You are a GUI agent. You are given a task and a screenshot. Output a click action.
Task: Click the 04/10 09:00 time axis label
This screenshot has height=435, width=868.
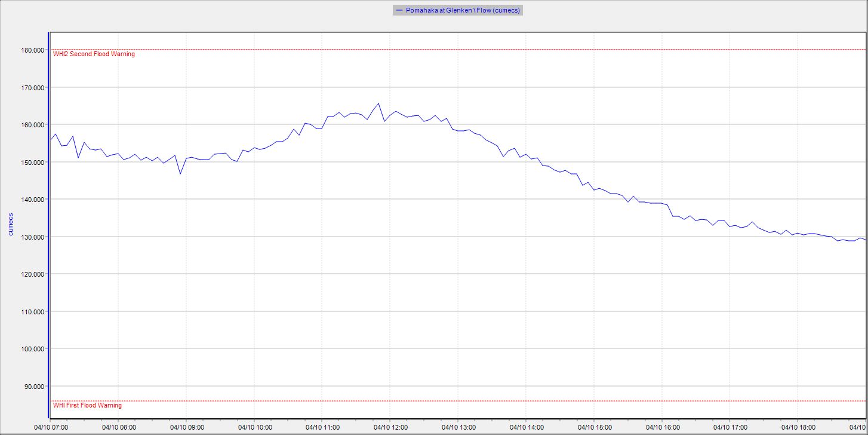187,427
